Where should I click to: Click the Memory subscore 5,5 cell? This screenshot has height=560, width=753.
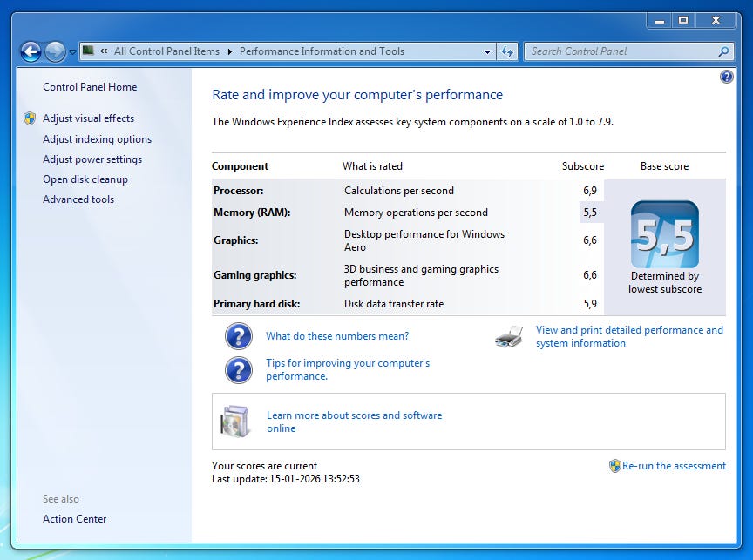[x=591, y=213]
